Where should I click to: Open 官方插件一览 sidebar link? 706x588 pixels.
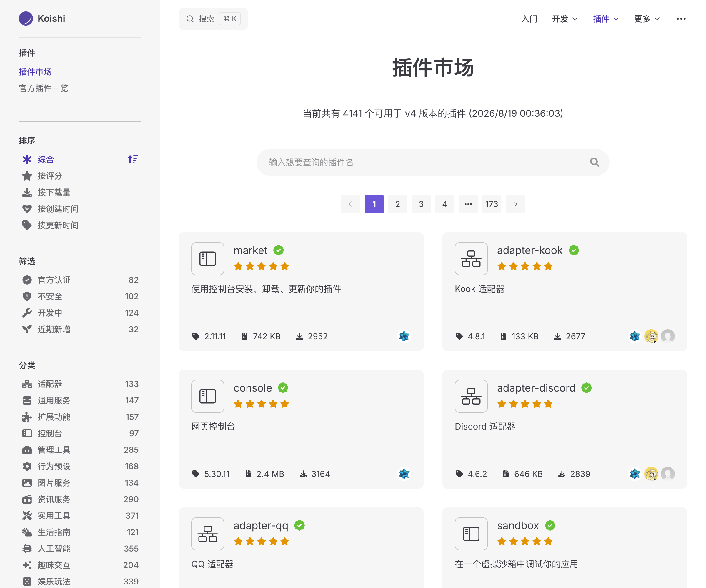pos(43,88)
